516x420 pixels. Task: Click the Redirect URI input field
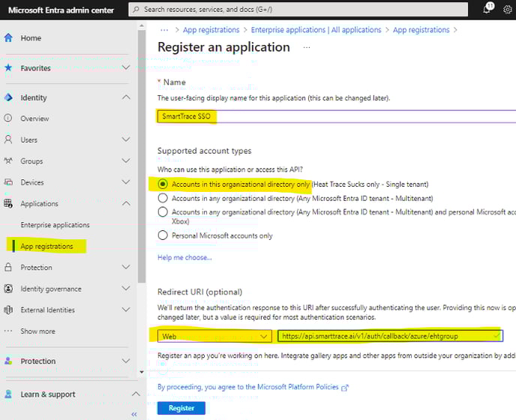click(390, 336)
